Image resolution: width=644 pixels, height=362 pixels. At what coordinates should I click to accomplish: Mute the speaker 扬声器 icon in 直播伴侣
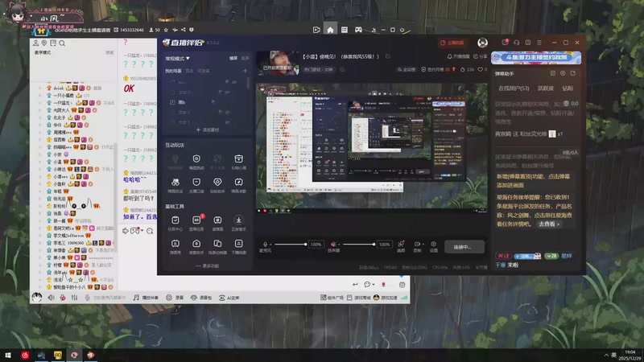click(333, 245)
